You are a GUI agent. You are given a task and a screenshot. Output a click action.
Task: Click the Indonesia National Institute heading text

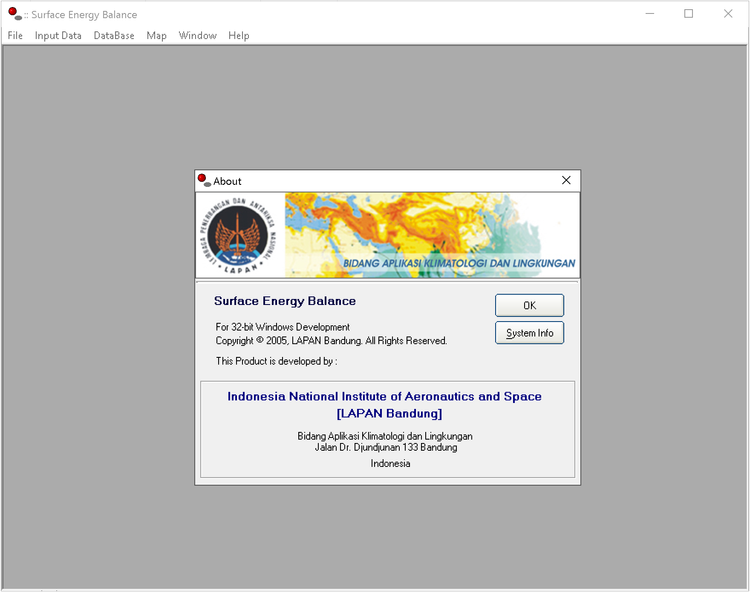384,397
